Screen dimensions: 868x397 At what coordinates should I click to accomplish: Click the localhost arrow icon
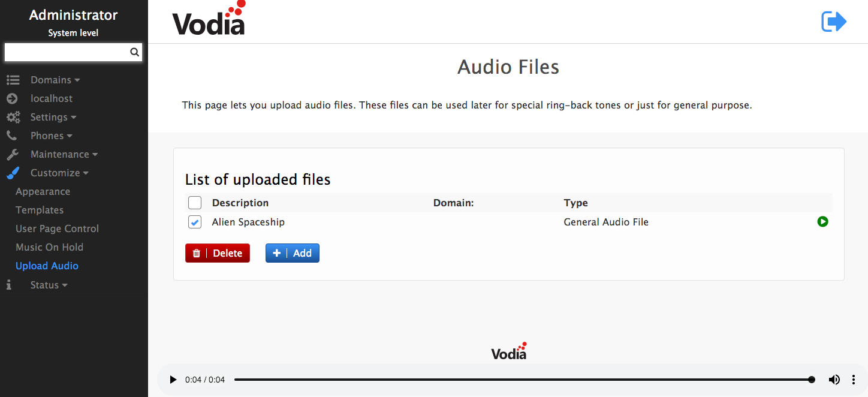(12, 98)
